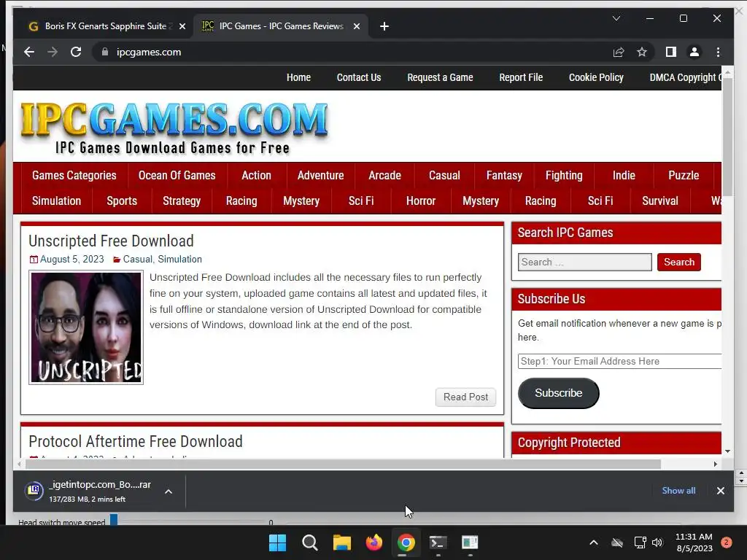Open Unscripted Free Download post title
747x560 pixels.
(x=111, y=241)
